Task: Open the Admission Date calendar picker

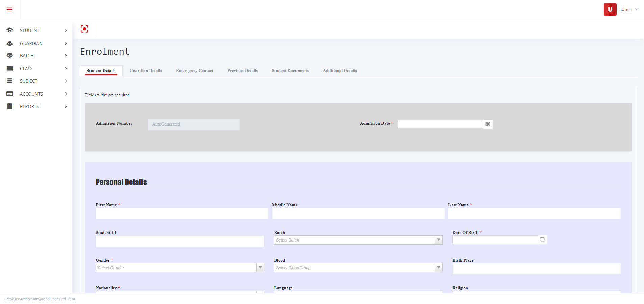Action: click(x=487, y=124)
